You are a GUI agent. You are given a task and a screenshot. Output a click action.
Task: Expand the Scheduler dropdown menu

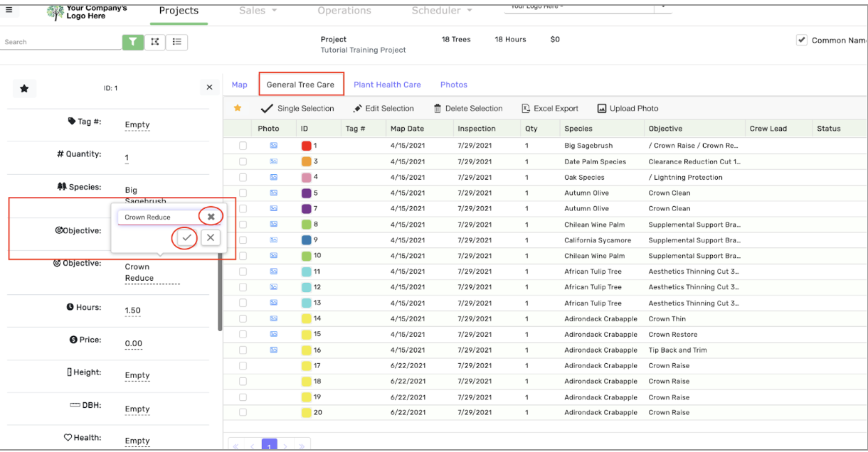pyautogui.click(x=442, y=11)
